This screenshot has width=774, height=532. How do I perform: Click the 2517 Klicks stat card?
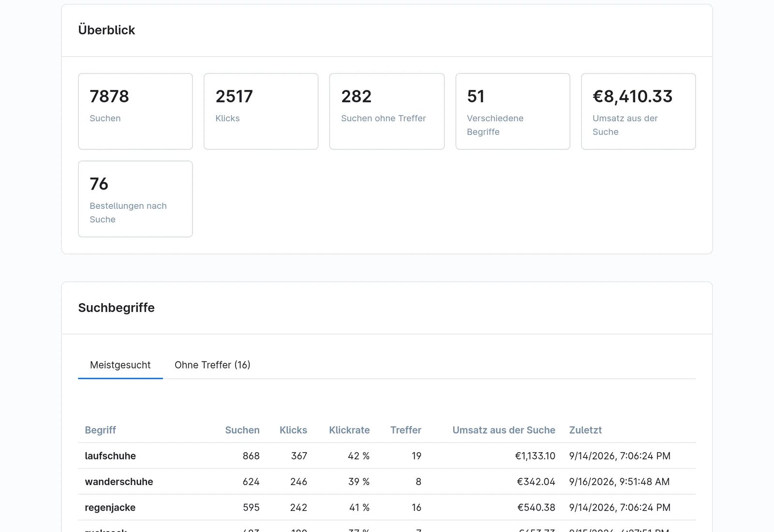tap(261, 111)
